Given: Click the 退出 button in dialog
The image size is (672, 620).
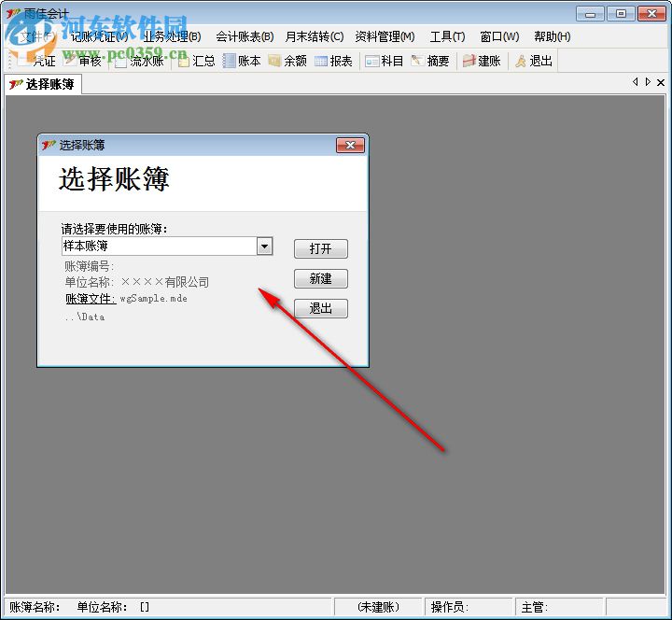Looking at the screenshot, I should [x=320, y=308].
